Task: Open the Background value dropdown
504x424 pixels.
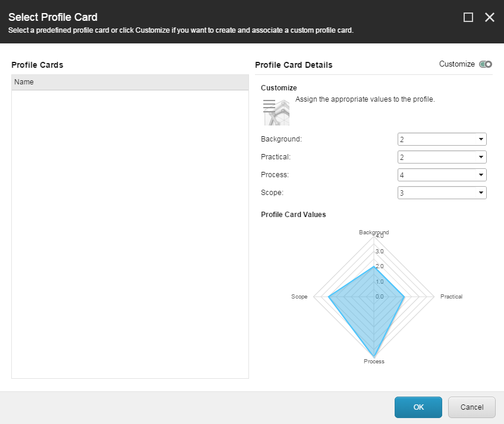Action: (x=442, y=139)
